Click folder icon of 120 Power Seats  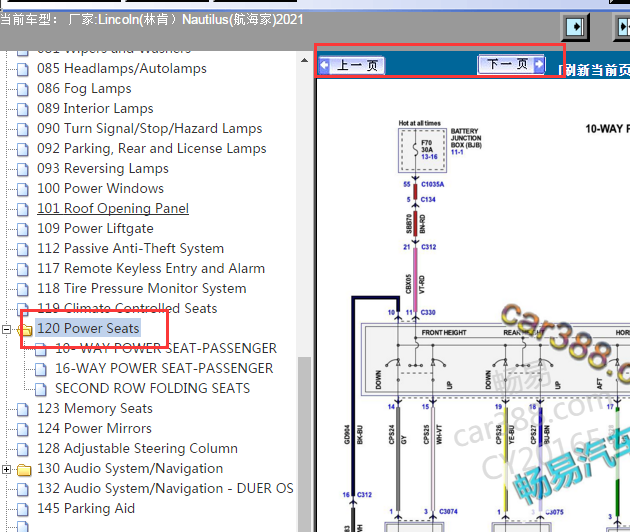pyautogui.click(x=25, y=330)
